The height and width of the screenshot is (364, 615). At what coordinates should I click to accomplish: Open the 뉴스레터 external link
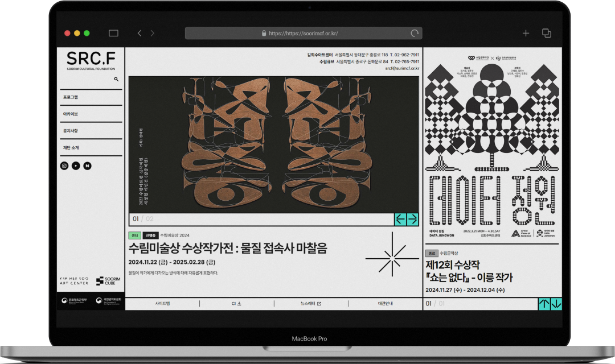click(x=311, y=304)
